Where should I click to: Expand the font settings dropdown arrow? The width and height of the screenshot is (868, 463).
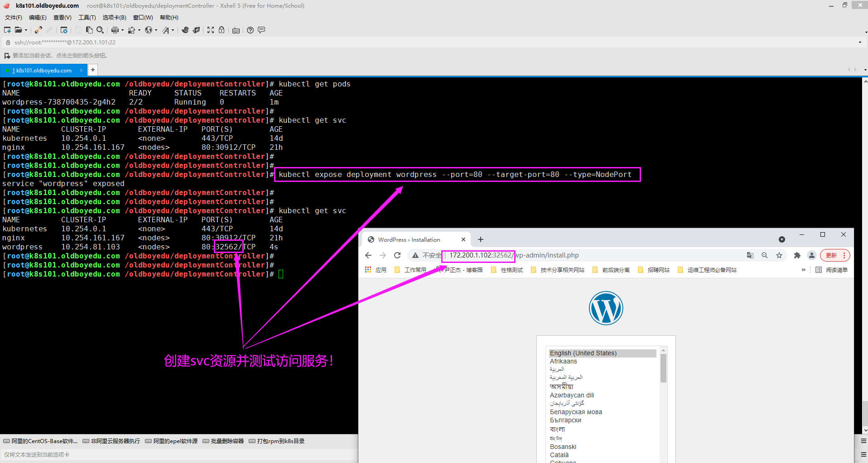[x=173, y=30]
